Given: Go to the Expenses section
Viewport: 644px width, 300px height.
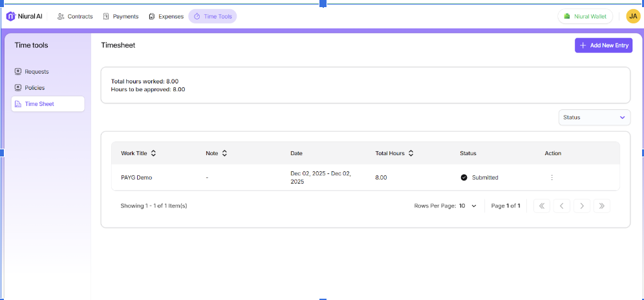Looking at the screenshot, I should coord(166,16).
